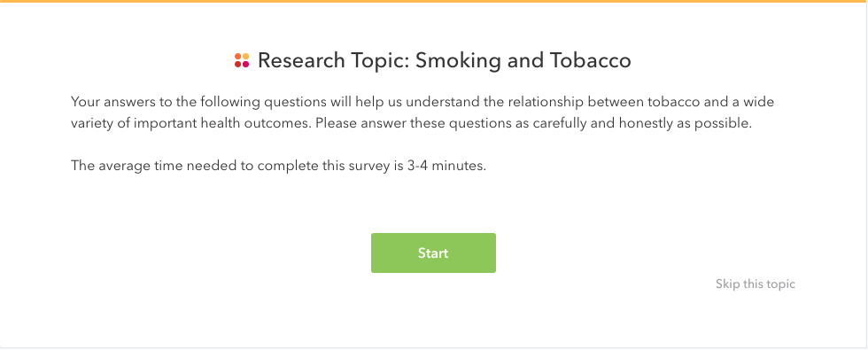Select the red dot in the logo

pos(238,64)
